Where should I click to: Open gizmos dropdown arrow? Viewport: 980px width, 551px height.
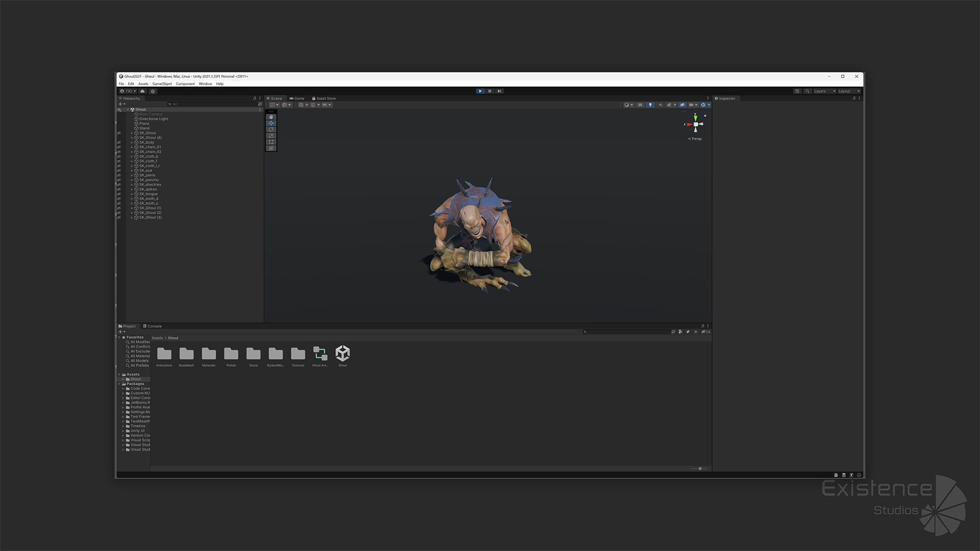coord(709,105)
